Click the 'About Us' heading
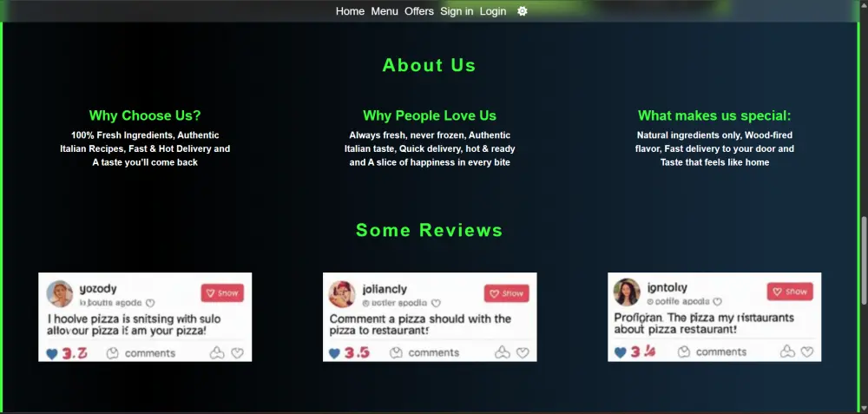The width and height of the screenshot is (868, 414). 429,65
